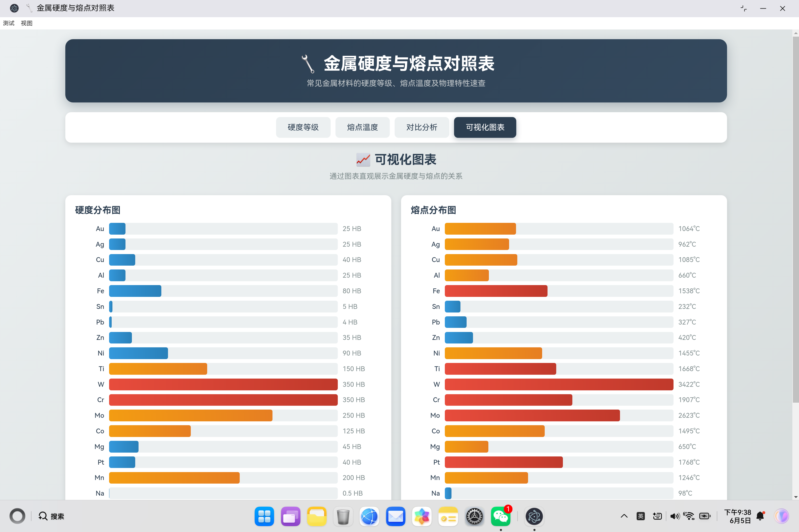
Task: Click the 硬度分布图 heading
Action: tap(98, 210)
